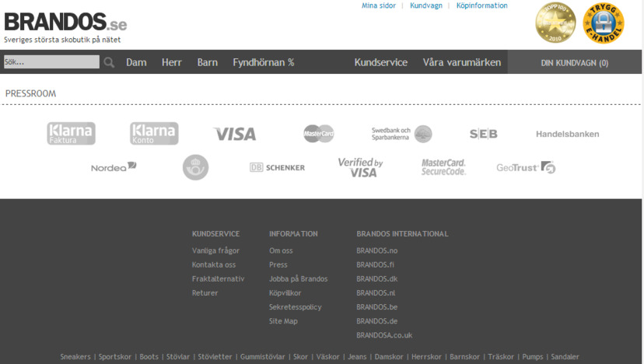Viewport: 644px width, 364px height.
Task: Click the Handelsbanken logo
Action: (x=567, y=134)
